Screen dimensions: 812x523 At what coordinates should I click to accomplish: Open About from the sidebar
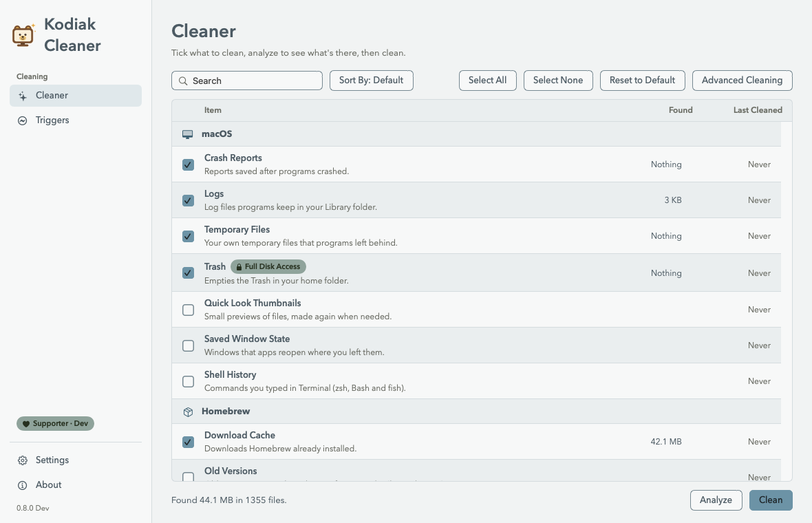[76, 485]
